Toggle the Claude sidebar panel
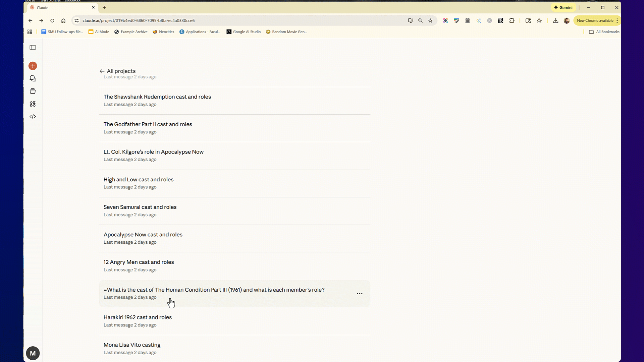The width and height of the screenshot is (644, 362). [x=33, y=48]
